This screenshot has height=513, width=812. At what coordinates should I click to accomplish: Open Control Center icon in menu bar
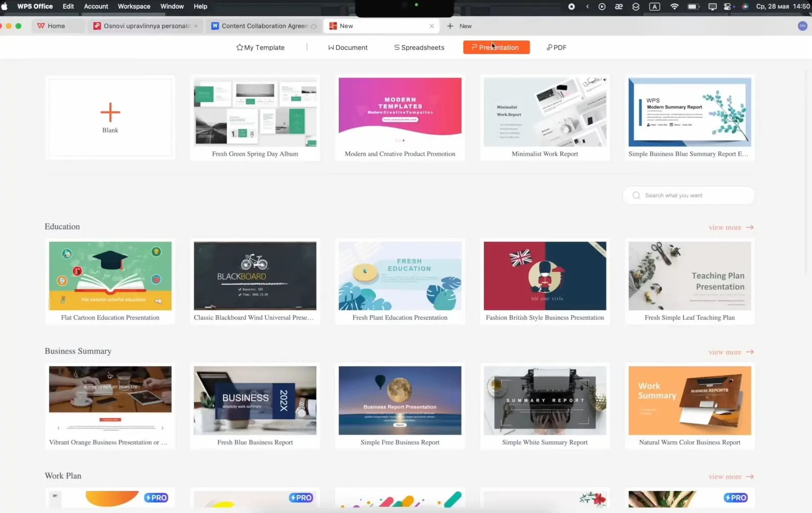click(x=728, y=7)
